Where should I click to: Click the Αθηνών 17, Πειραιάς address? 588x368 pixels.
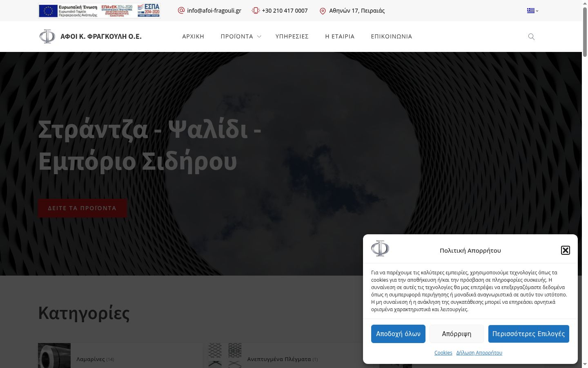[357, 11]
